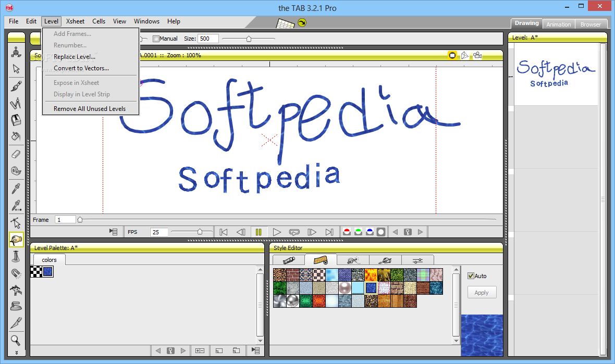
Task: Switch to the Browser room tab
Action: point(591,24)
